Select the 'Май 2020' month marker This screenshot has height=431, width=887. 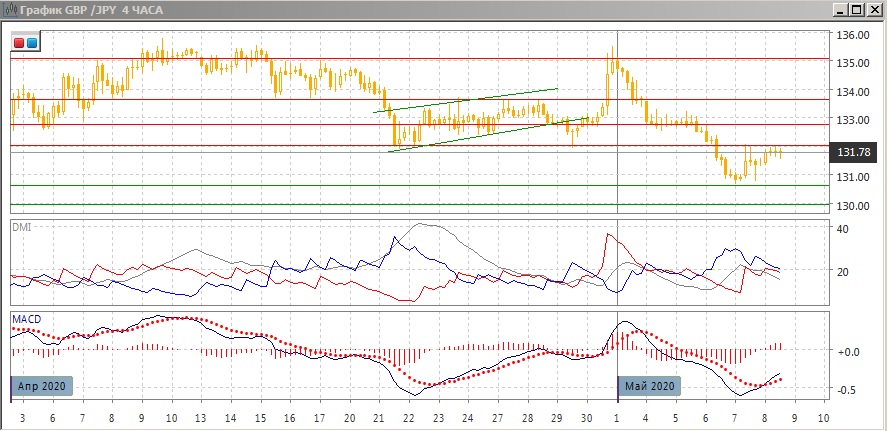coord(649,386)
